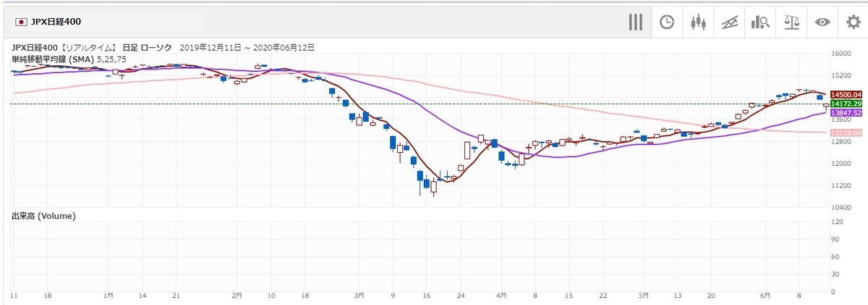Viewport: 868px width, 305px height.
Task: Click the 13119.04 pink price tag
Action: pyautogui.click(x=846, y=133)
